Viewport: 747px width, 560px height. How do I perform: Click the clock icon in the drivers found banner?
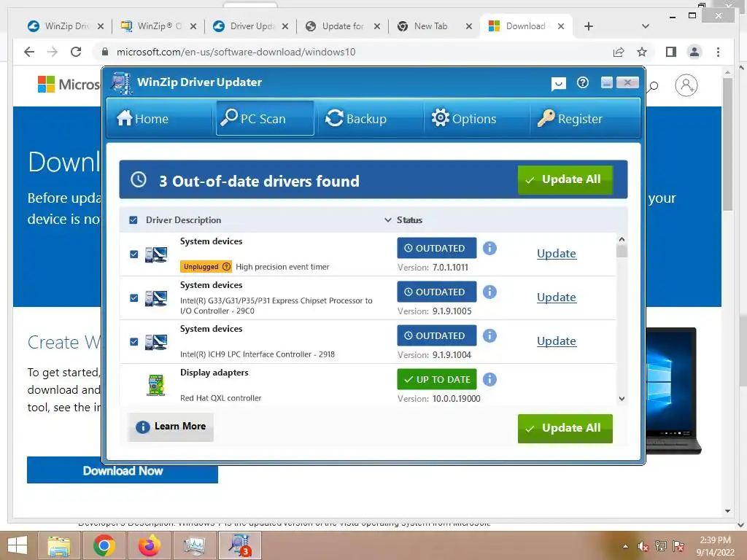139,179
